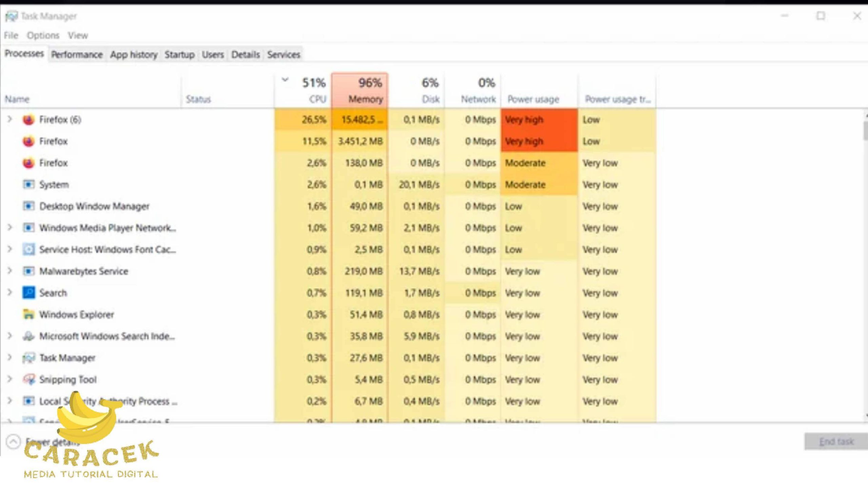Expand Service Host: Windows Font Cache
This screenshot has width=868, height=488.
click(x=10, y=249)
